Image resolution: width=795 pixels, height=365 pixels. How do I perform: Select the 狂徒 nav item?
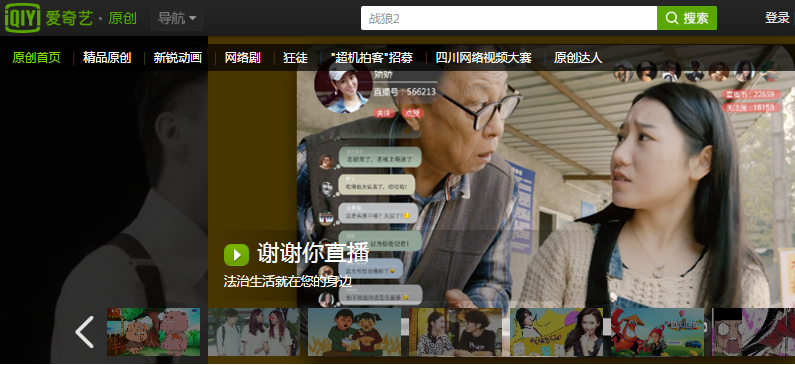coord(296,58)
